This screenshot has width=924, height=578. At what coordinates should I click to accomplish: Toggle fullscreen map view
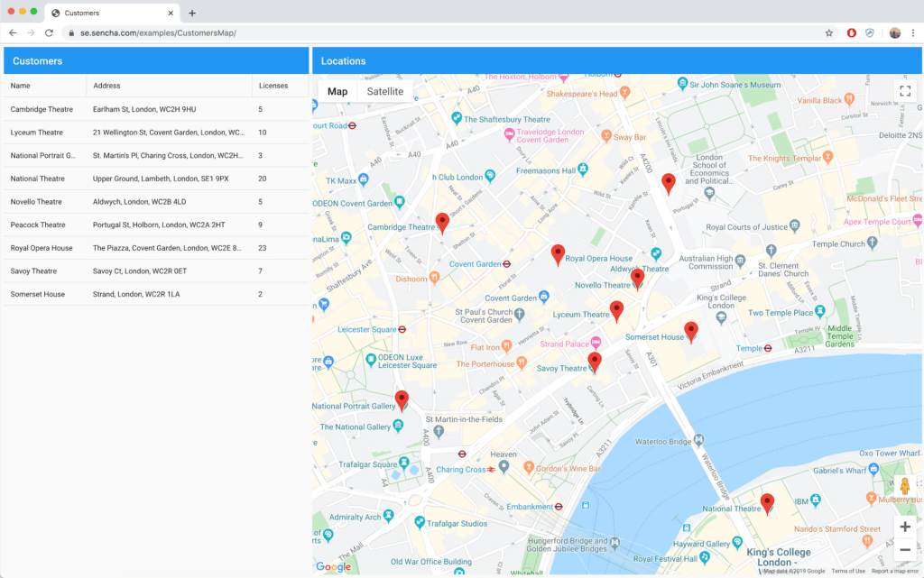[x=905, y=90]
